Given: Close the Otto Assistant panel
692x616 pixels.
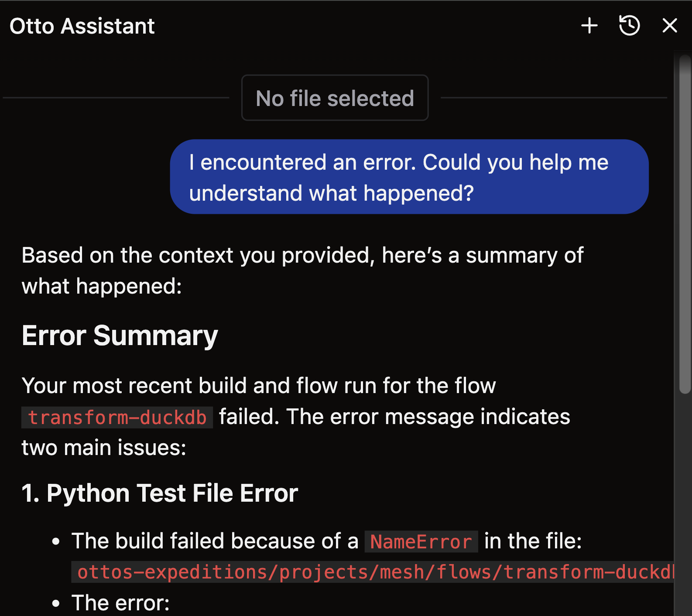Looking at the screenshot, I should coord(669,26).
